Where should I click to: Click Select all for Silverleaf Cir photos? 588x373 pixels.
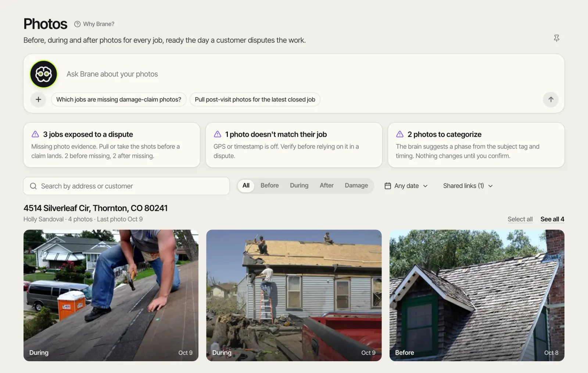520,219
